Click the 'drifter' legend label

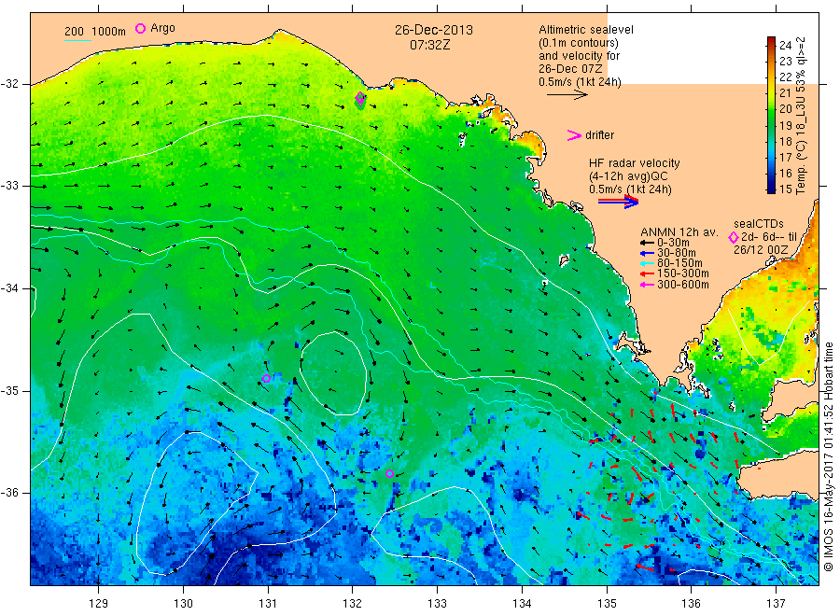[599, 135]
